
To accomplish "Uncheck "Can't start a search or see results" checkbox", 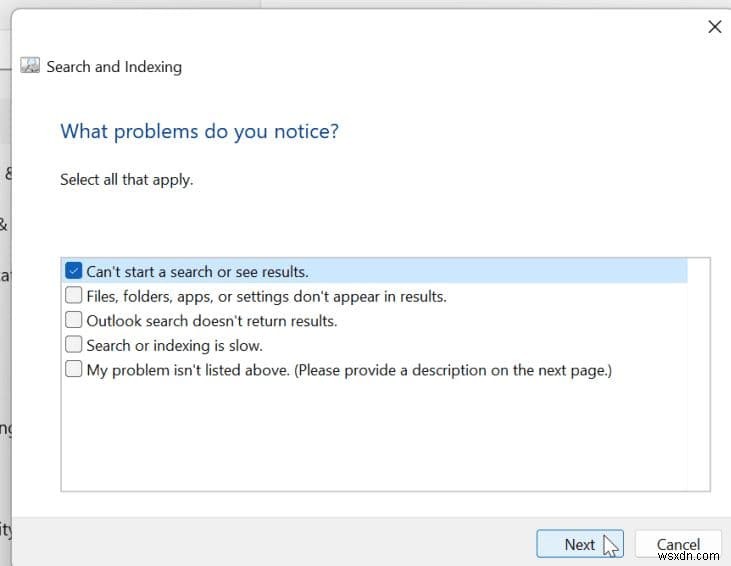I will click(74, 270).
